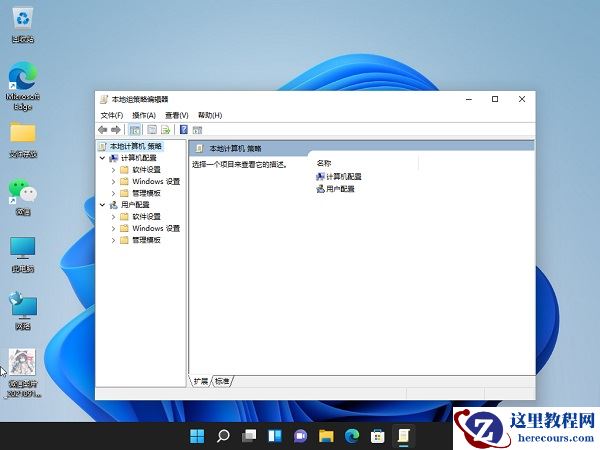
Task: Open the 文件(F) menu
Action: 112,115
